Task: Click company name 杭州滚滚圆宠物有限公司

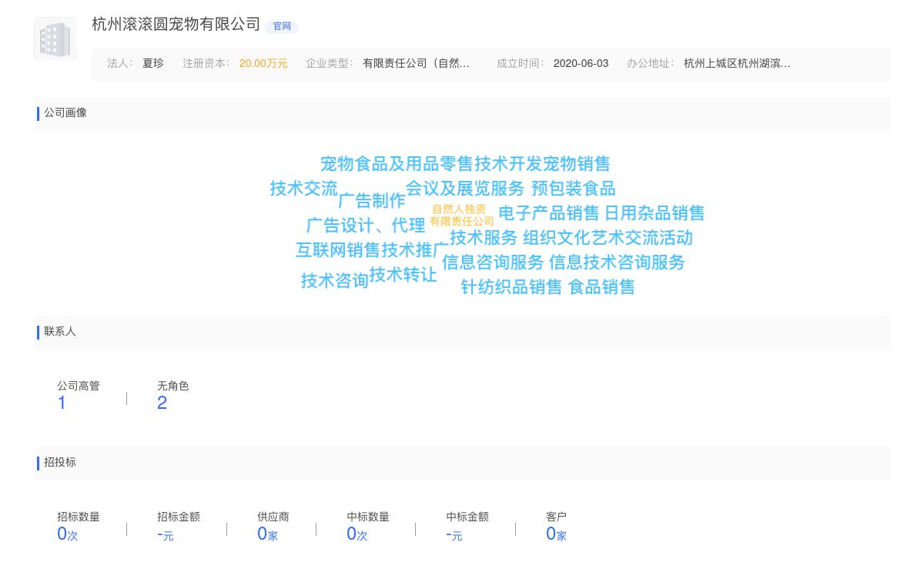Action: [x=176, y=25]
